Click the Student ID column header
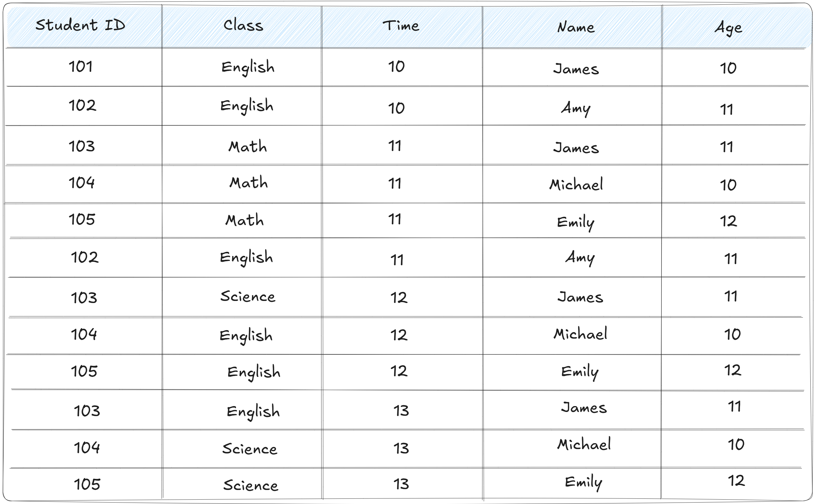The height and width of the screenshot is (504, 815). click(80, 25)
